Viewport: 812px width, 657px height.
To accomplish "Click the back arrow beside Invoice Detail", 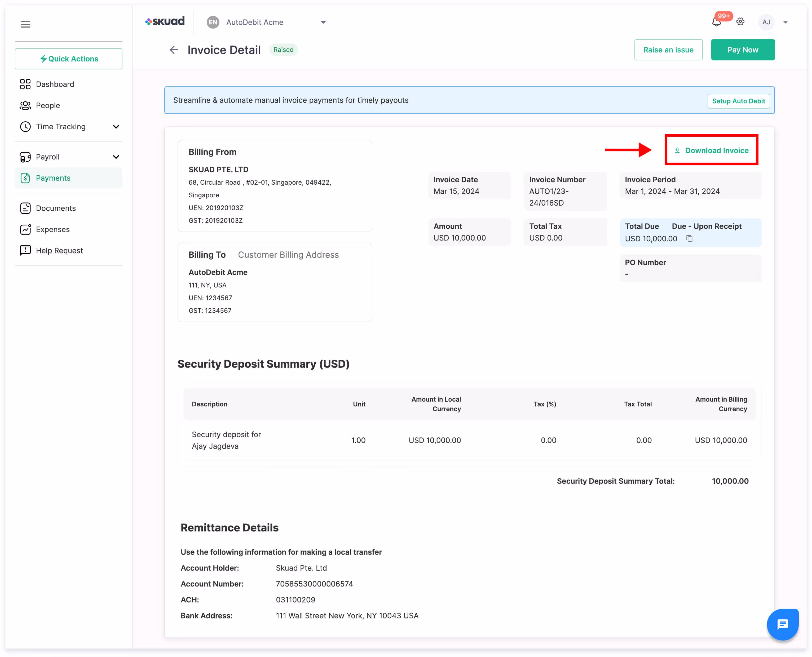I will (174, 50).
